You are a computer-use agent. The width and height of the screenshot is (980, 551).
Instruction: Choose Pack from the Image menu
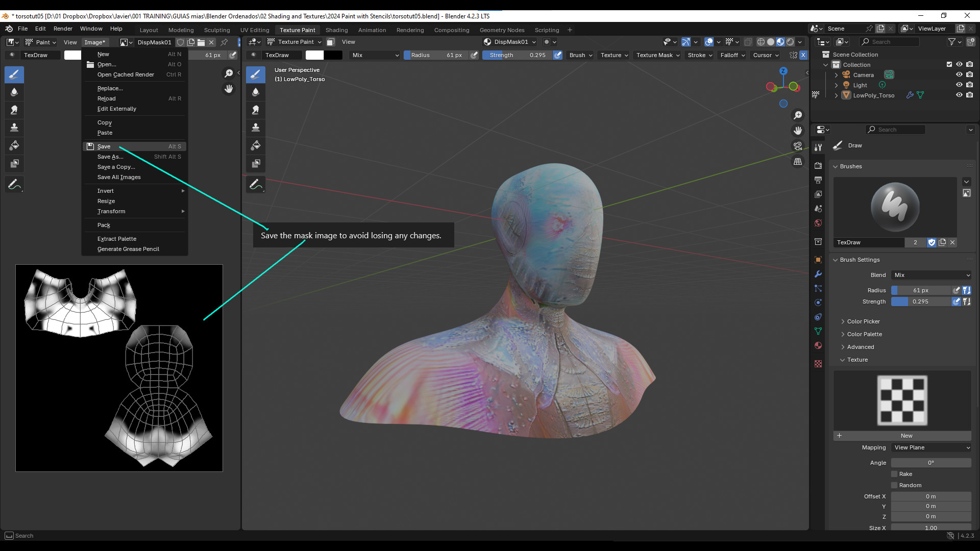click(x=135, y=225)
